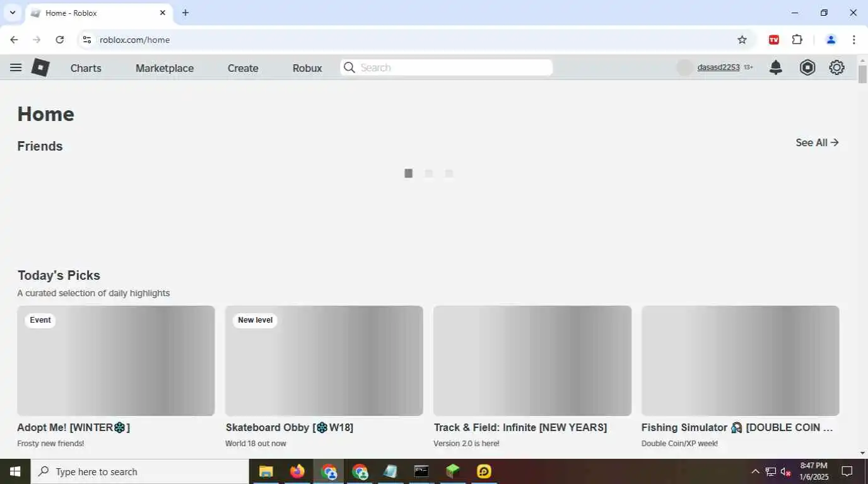Click the 'World 18 out now' caption

[x=255, y=444]
